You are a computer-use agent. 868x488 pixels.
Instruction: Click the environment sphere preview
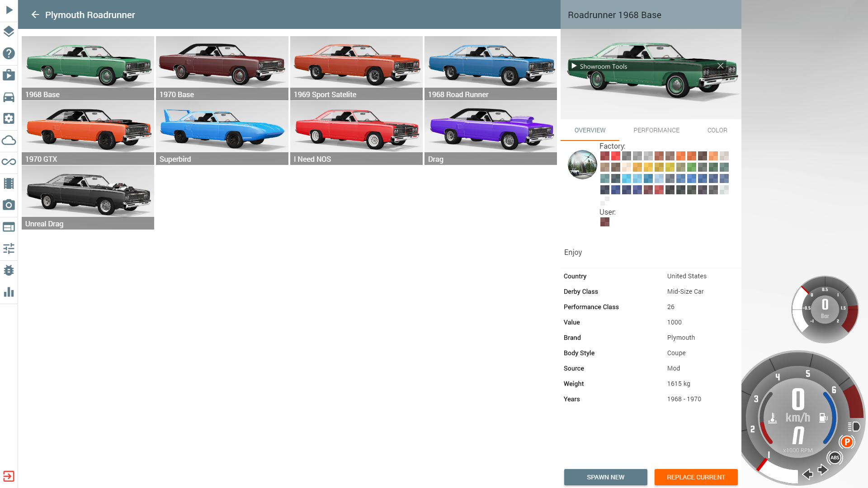[x=582, y=164]
